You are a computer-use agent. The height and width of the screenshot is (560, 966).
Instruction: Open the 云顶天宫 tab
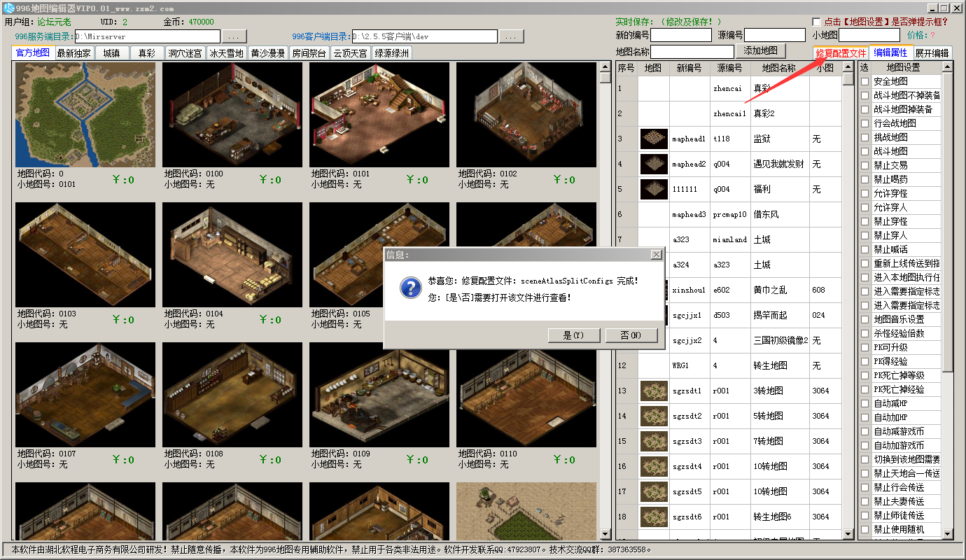click(x=350, y=53)
